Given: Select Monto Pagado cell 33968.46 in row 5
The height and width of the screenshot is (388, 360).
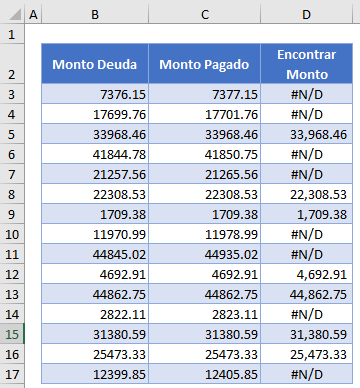Looking at the screenshot, I should (205, 134).
